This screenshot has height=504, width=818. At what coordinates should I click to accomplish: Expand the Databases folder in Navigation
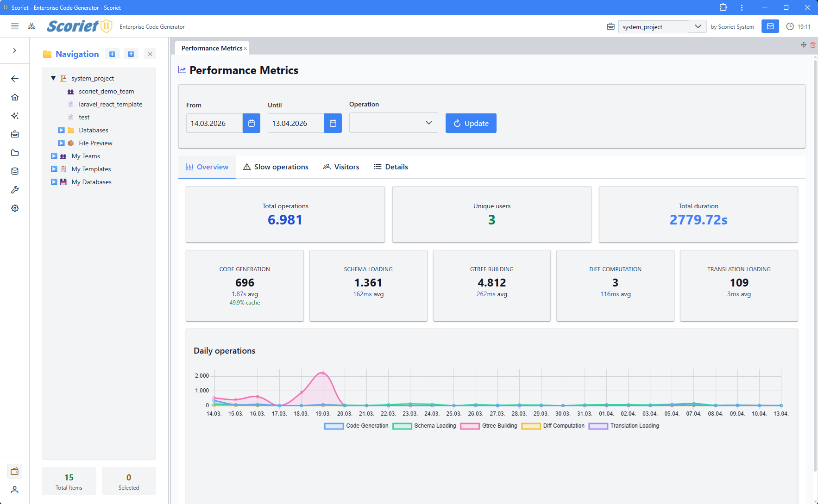coord(61,130)
